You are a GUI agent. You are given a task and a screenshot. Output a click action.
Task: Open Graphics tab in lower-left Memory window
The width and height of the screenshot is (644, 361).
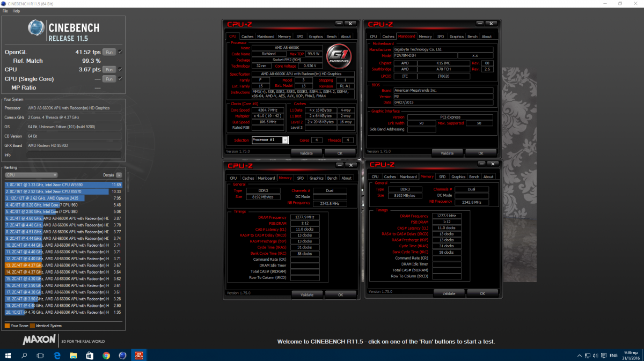click(317, 178)
